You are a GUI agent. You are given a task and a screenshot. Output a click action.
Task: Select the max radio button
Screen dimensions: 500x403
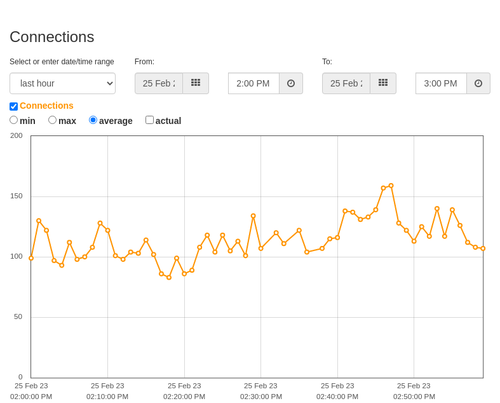52,120
